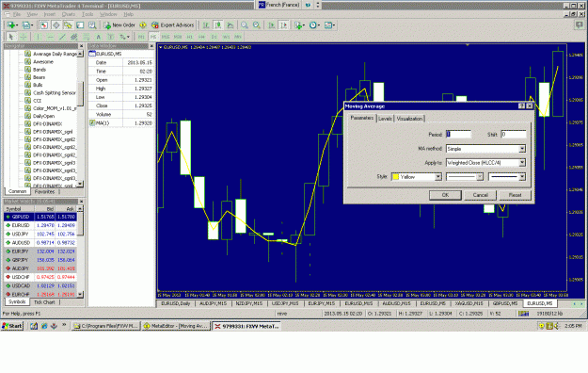The image size is (588, 373).
Task: Open the Windows Start menu
Action: click(x=12, y=326)
